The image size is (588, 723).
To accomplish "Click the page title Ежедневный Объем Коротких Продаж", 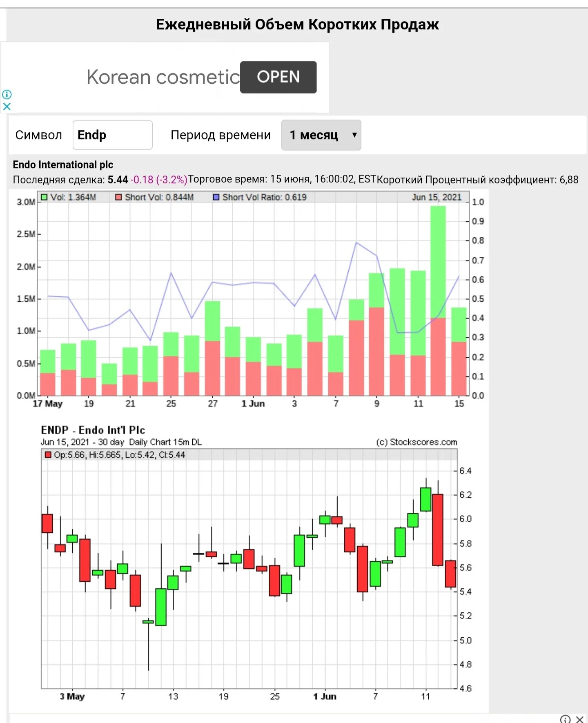I will 297,24.
